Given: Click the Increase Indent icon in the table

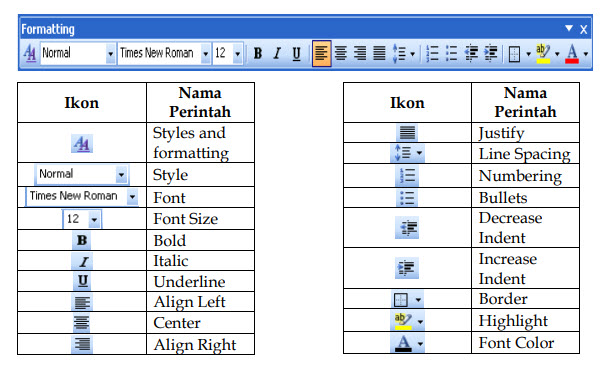Looking at the screenshot, I should coord(407,268).
